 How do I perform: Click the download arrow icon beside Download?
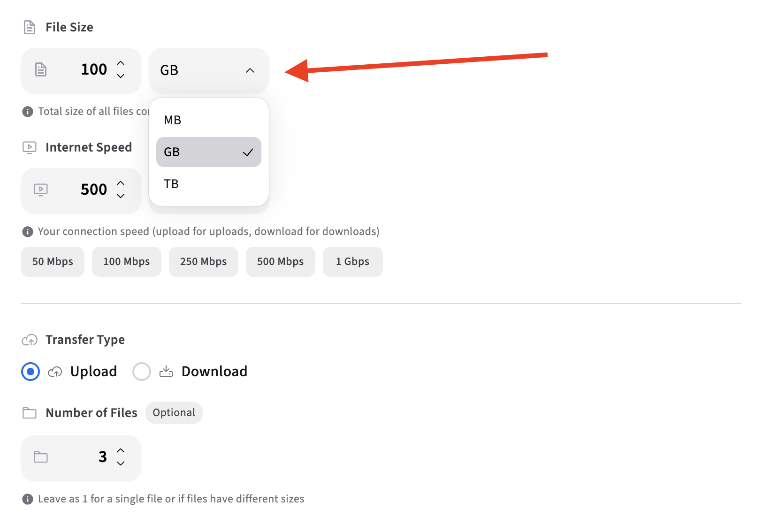pyautogui.click(x=166, y=371)
